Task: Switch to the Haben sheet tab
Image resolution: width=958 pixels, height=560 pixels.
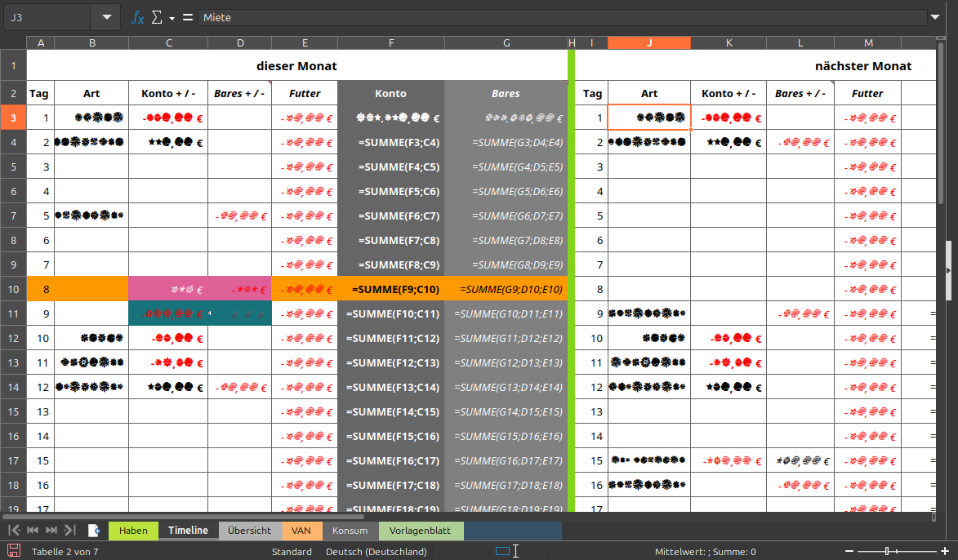Action: point(133,530)
